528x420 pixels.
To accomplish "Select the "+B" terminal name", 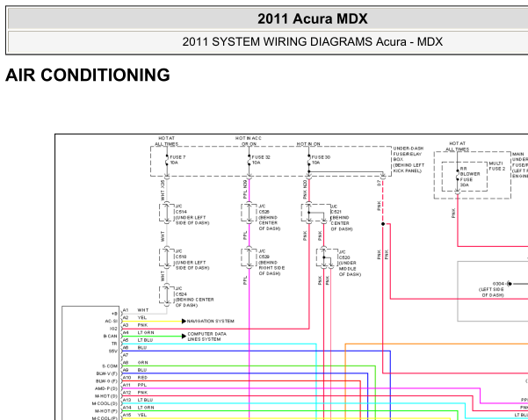I will point(114,314).
